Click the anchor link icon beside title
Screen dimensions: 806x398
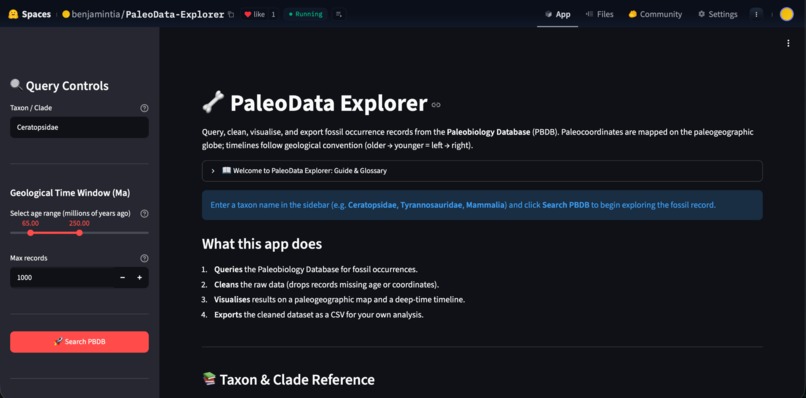pyautogui.click(x=436, y=105)
